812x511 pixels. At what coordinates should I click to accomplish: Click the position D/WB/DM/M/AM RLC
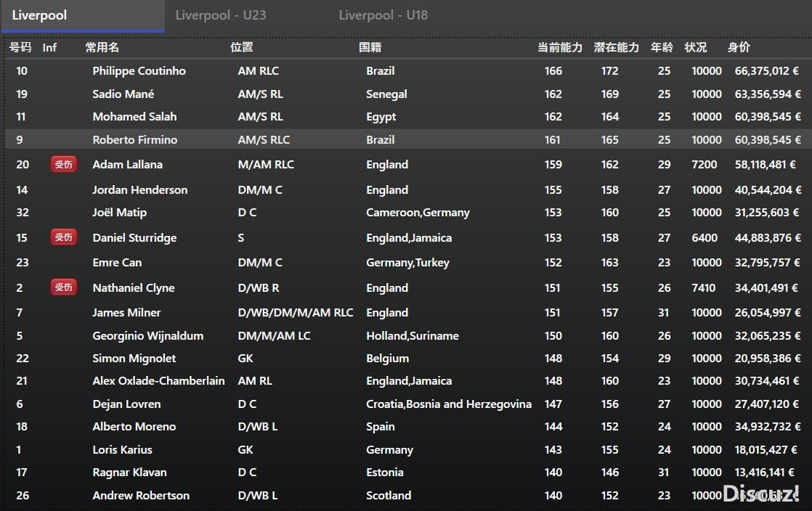pos(295,313)
